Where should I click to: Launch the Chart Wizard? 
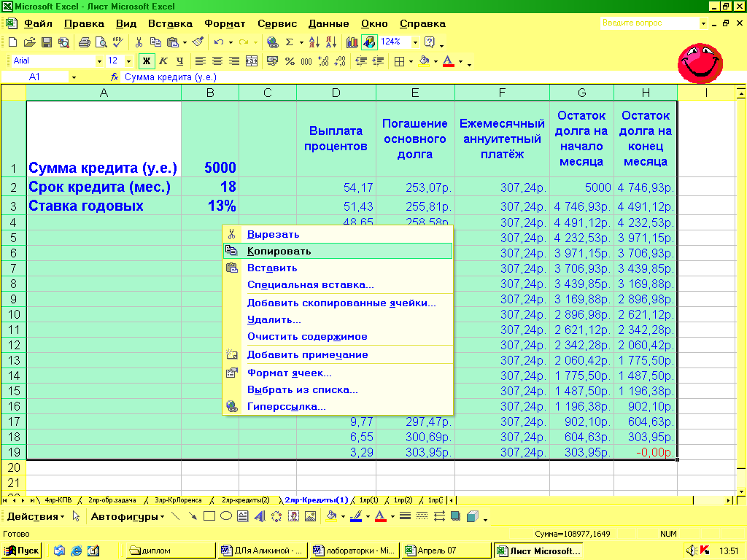click(352, 42)
